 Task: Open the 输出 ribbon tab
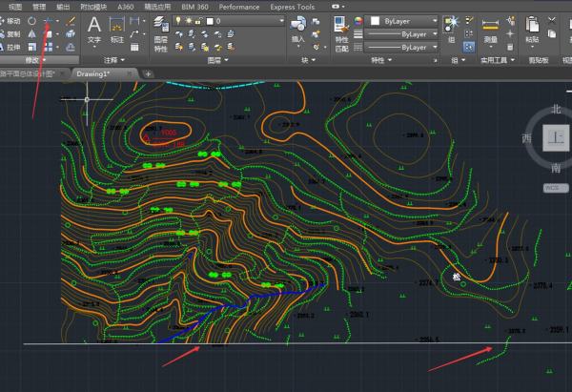(63, 6)
